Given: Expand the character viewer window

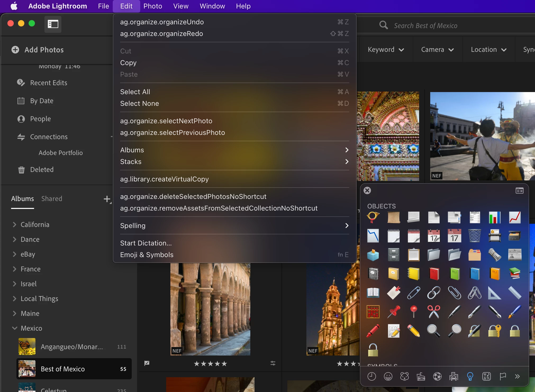Looking at the screenshot, I should [519, 190].
